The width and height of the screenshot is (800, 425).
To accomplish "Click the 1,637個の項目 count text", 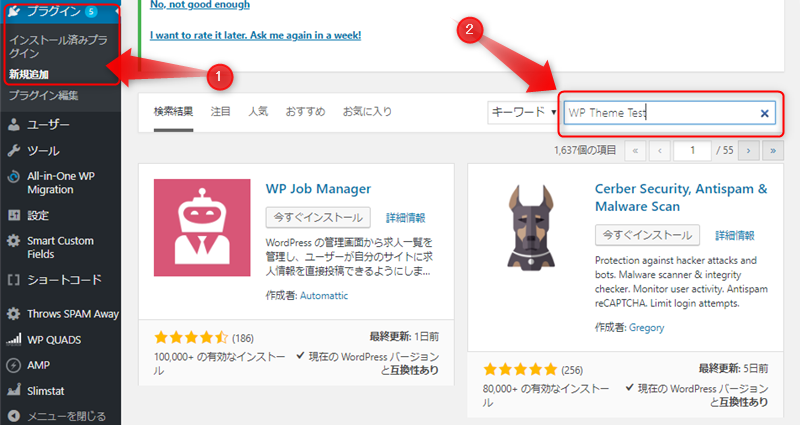I will (x=585, y=150).
